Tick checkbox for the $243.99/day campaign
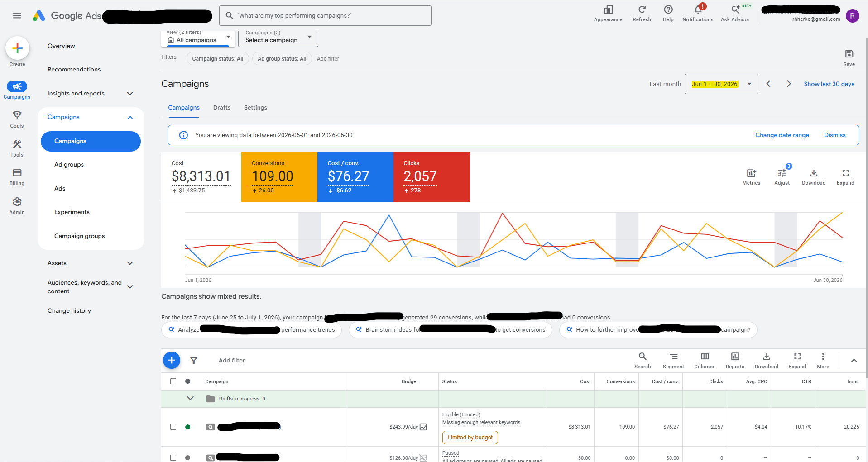Viewport: 868px width, 462px height. tap(173, 427)
